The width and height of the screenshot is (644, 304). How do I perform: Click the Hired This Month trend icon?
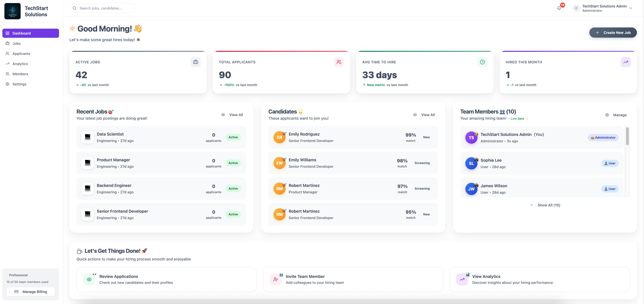click(x=626, y=62)
